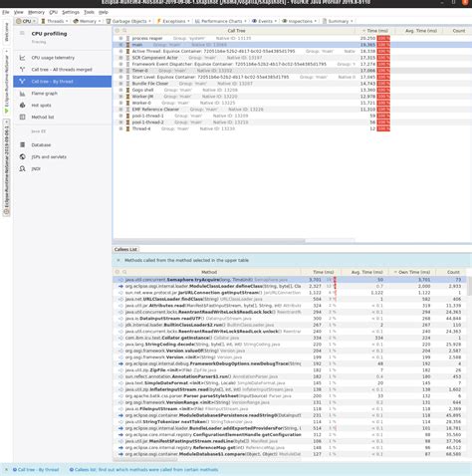Switch to the Events tab
Viewport: 472px width, 476px height.
264,21
